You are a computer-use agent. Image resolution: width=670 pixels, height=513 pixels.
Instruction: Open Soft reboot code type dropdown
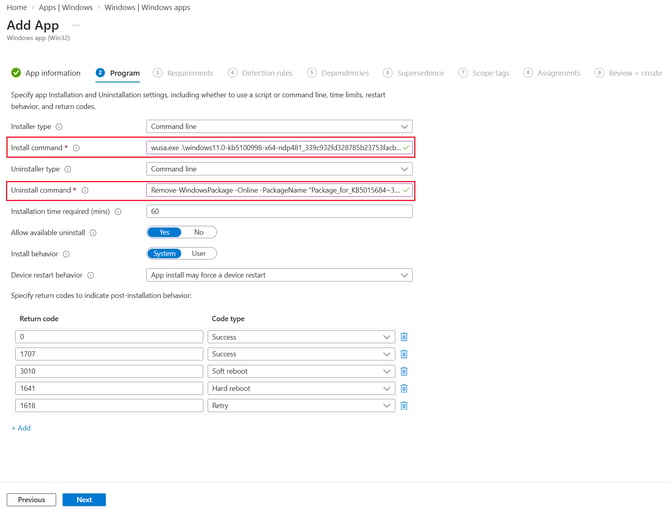(301, 371)
